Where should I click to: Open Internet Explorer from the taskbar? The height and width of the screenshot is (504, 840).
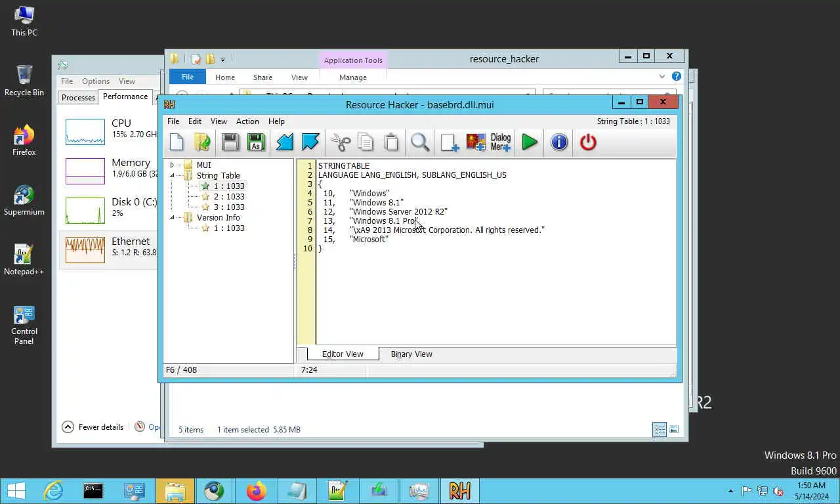pyautogui.click(x=53, y=491)
